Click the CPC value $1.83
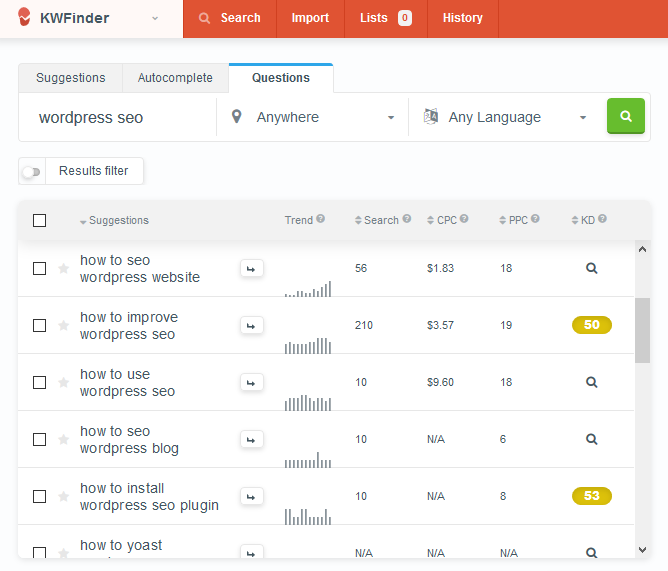The height and width of the screenshot is (571, 668). [x=441, y=268]
